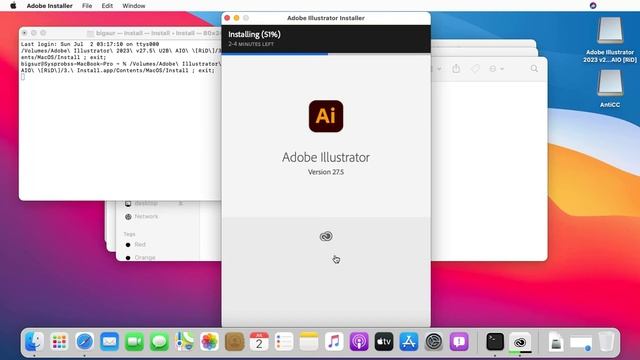Click the Installing (51%) status text
The image size is (640, 360).
[x=254, y=34]
